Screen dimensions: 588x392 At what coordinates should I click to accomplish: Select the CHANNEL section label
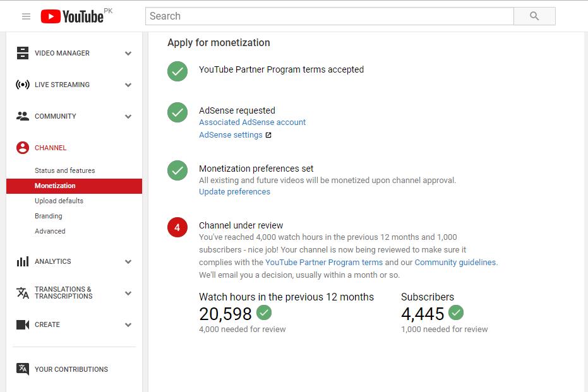pos(51,148)
